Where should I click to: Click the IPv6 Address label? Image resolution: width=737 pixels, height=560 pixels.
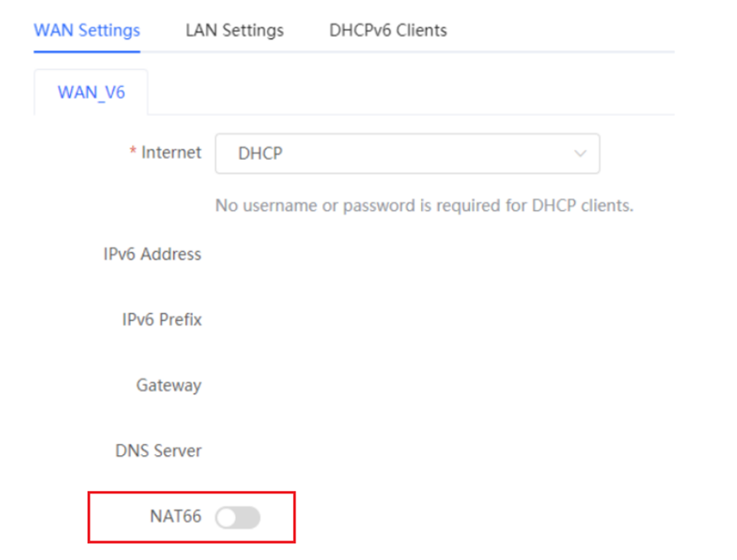[152, 254]
